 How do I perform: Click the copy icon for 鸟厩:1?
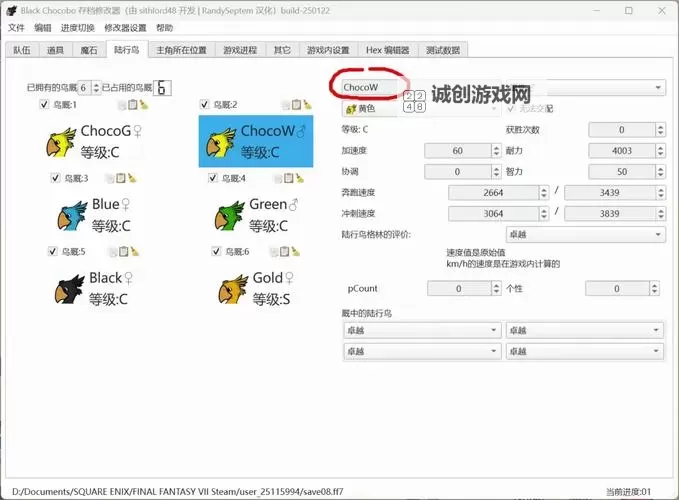pos(122,105)
